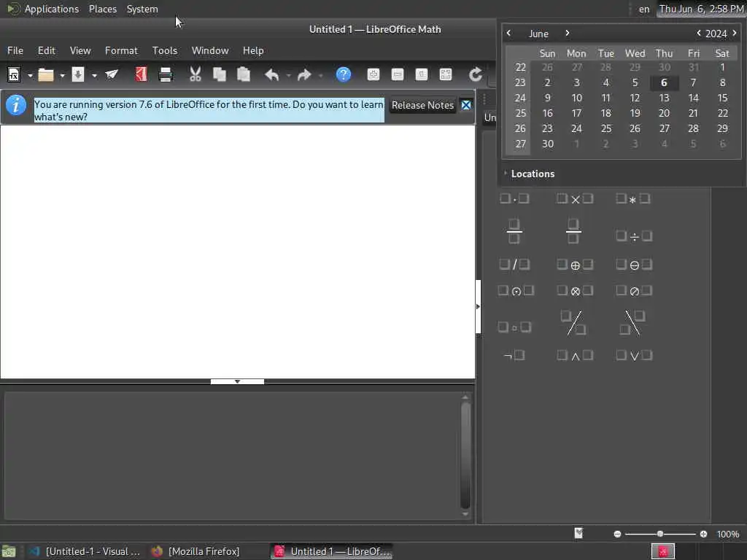Open the Applications panel menu
Viewport: 747px width, 560px height.
click(43, 9)
